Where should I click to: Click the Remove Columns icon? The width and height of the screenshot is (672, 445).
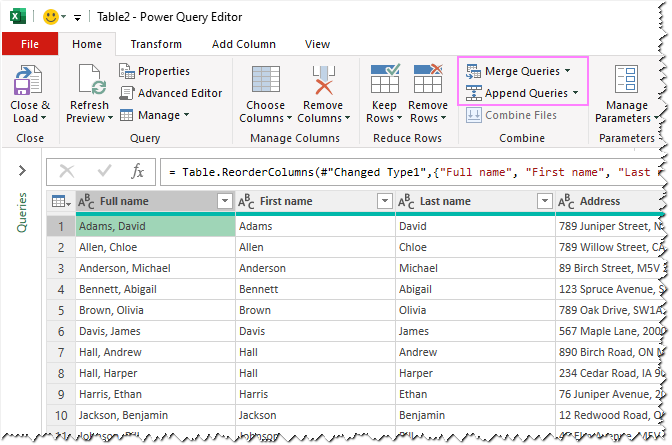click(x=324, y=79)
